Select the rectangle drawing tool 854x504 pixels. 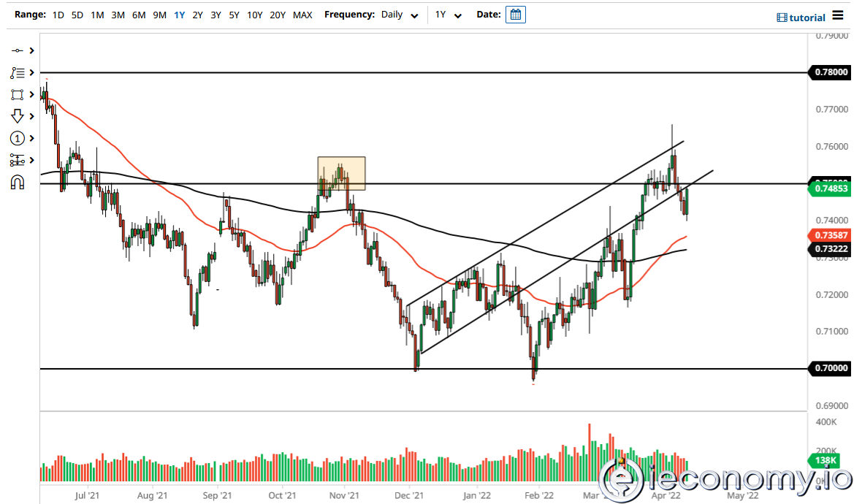[x=17, y=94]
